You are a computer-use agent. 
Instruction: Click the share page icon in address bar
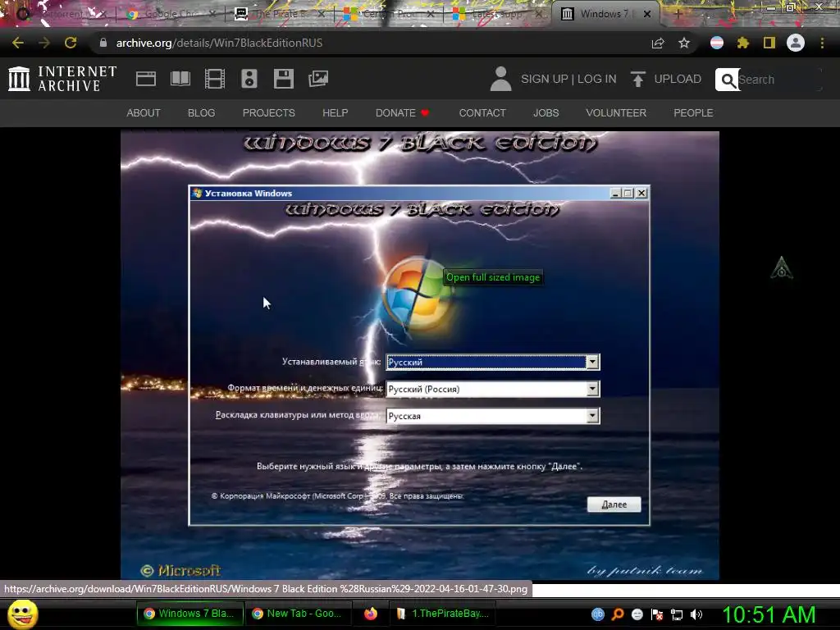658,43
